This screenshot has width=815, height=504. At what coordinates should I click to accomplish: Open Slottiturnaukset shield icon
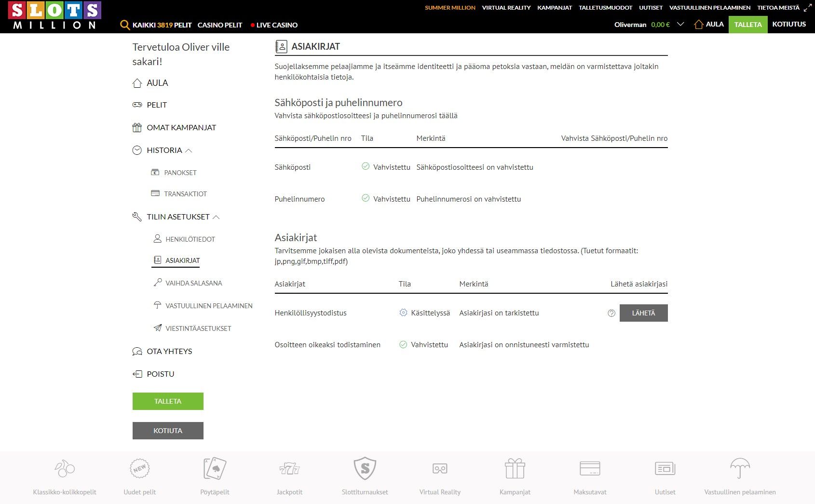coord(365,468)
